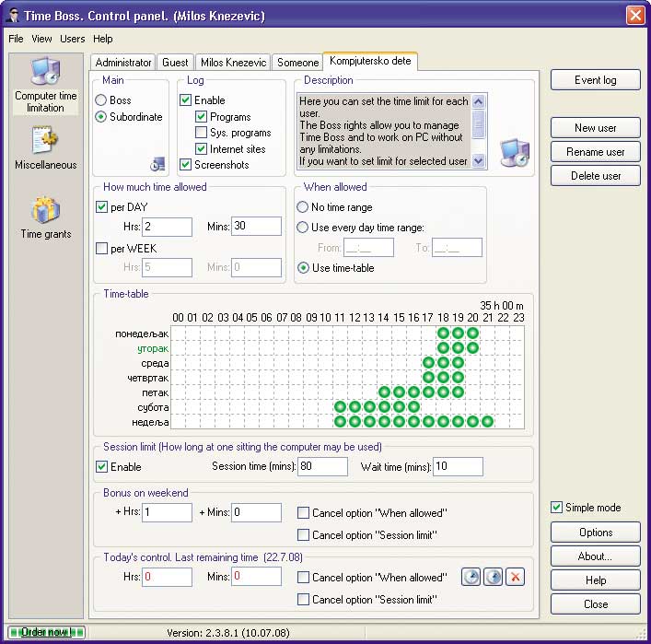Click Wait time (mins) field
The height and width of the screenshot is (644, 651).
point(458,466)
